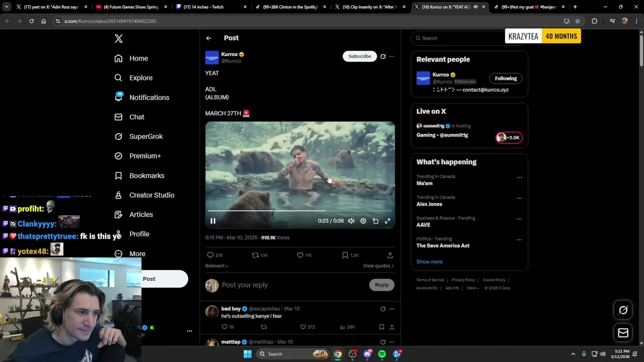Click Show more trends link

point(429,262)
